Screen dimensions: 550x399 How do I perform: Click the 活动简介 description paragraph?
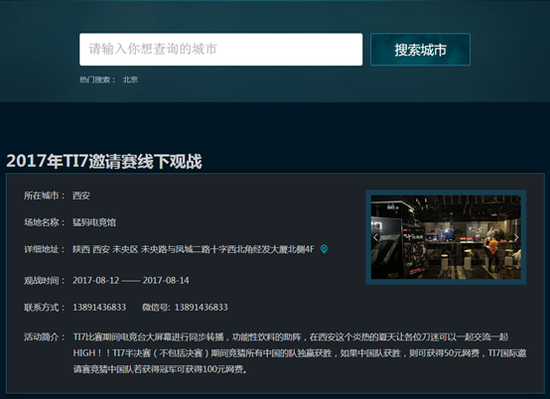(300, 353)
